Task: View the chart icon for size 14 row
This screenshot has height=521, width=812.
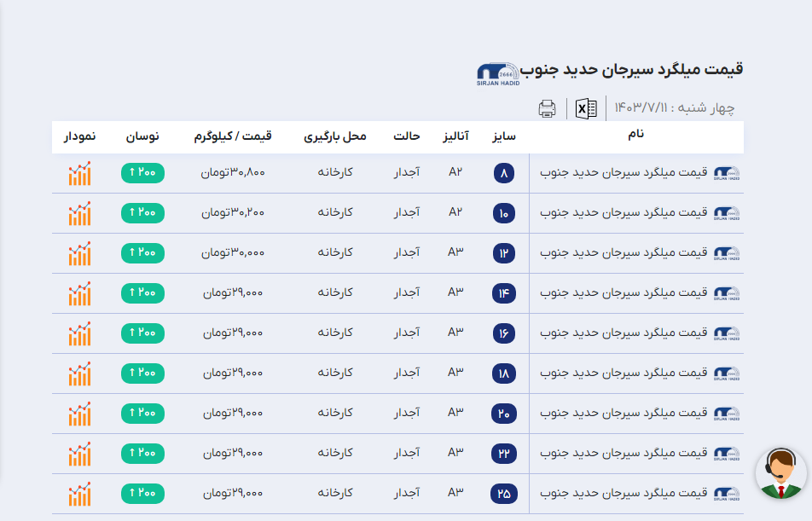Action: click(x=79, y=293)
